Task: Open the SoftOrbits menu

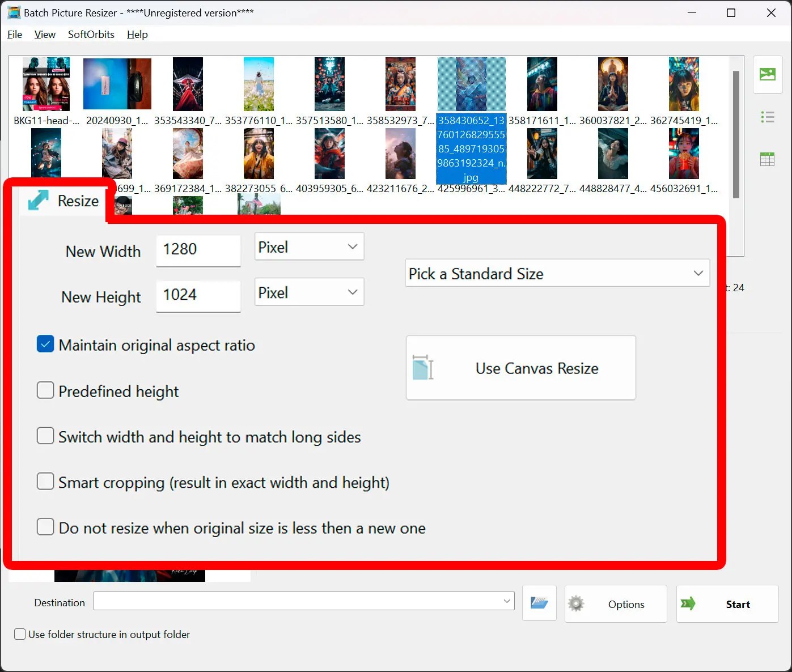Action: (x=91, y=35)
